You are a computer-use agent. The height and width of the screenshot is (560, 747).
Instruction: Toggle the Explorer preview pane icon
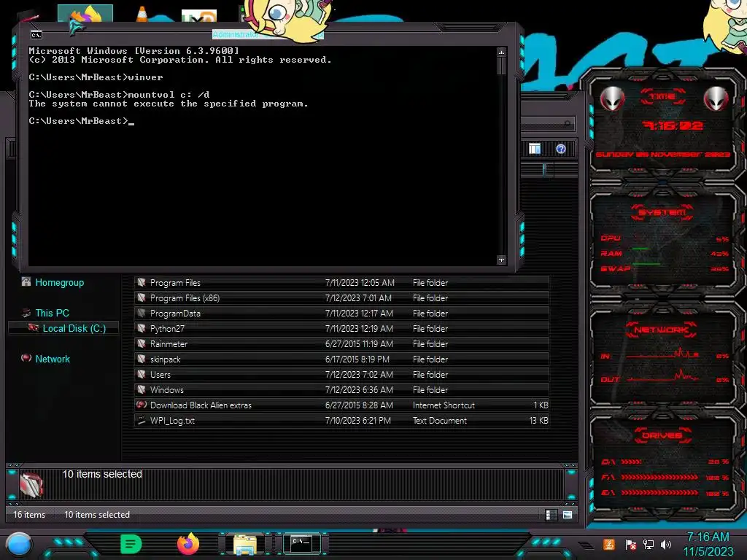(535, 149)
